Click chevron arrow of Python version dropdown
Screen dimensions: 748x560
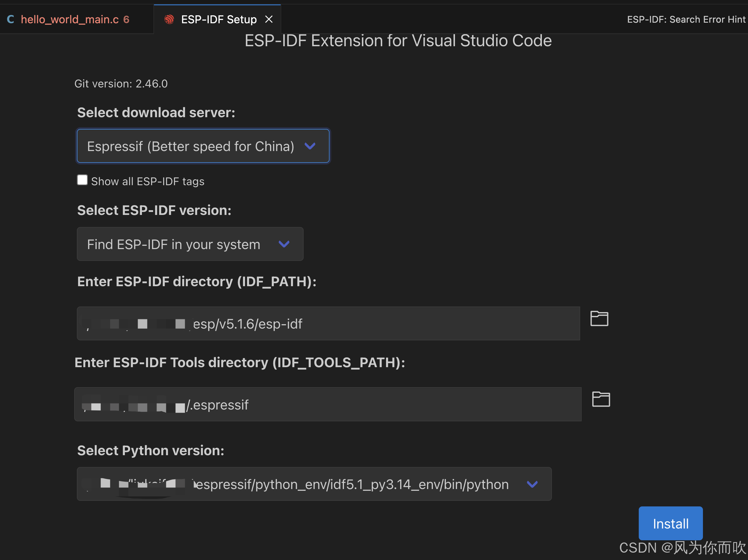point(532,484)
